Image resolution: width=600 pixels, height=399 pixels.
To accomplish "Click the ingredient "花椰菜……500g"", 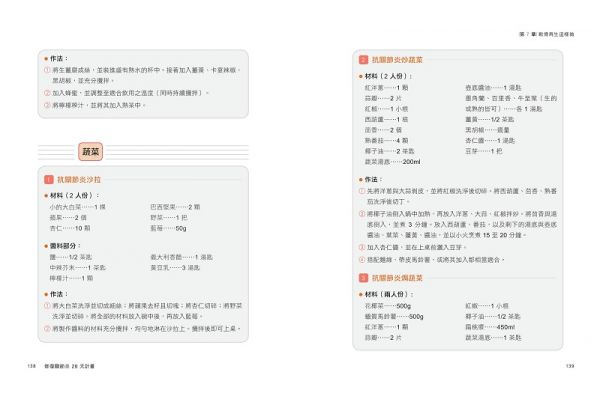I will [388, 306].
